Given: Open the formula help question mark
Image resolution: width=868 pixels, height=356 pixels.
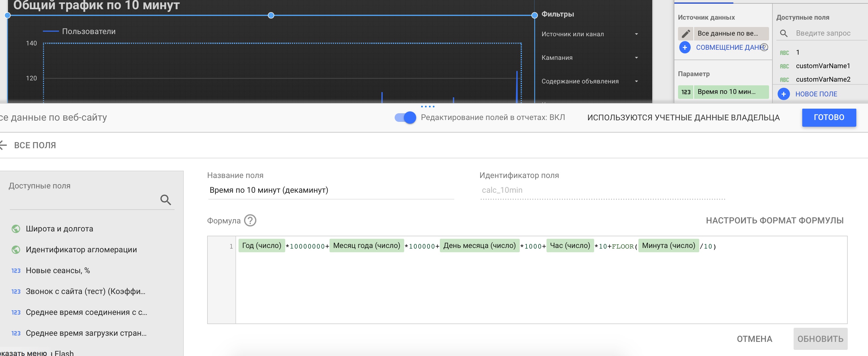Looking at the screenshot, I should coord(250,220).
